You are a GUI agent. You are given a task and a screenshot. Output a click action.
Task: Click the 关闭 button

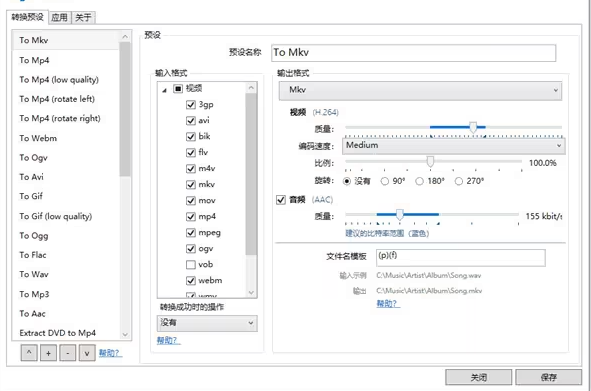coord(478,377)
